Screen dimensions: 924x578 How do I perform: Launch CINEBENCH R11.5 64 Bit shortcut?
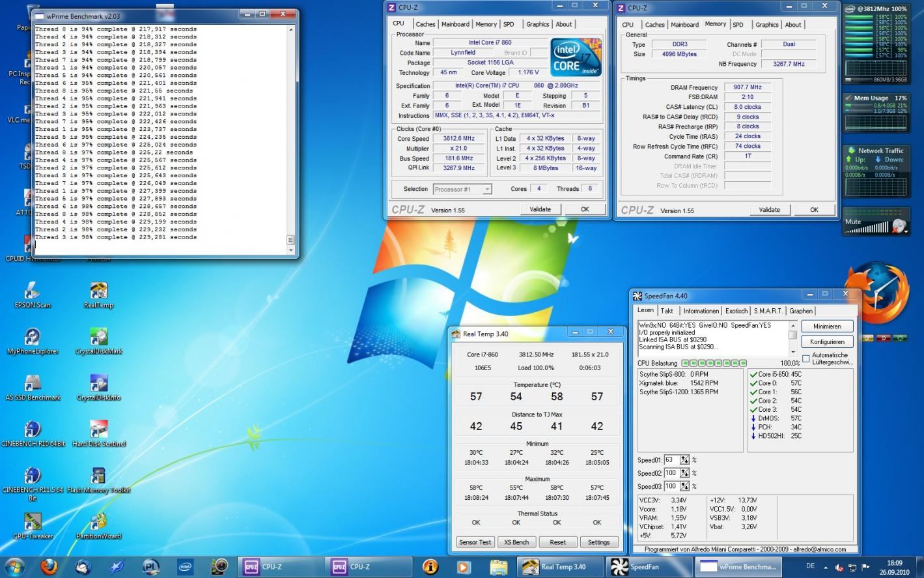[33, 484]
